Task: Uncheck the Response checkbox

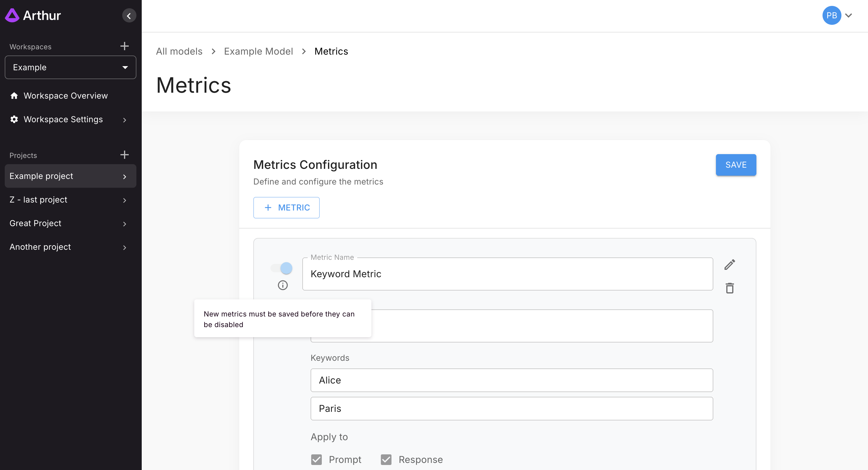Action: click(386, 460)
